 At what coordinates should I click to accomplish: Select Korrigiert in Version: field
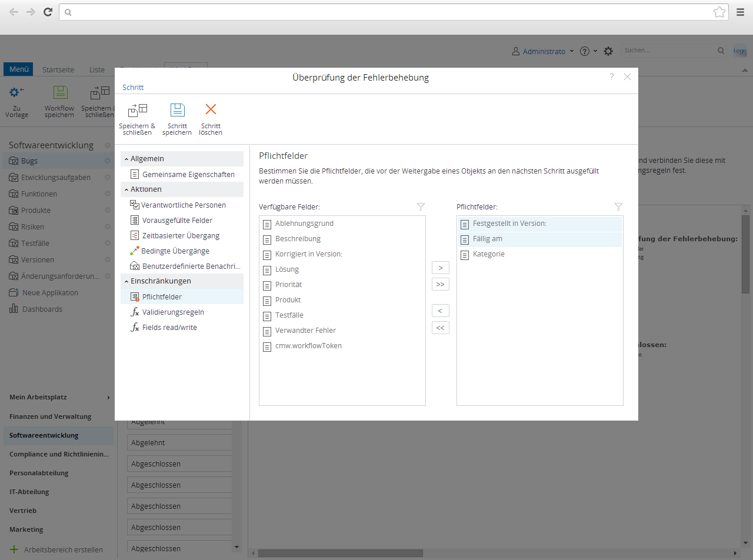pyautogui.click(x=342, y=254)
